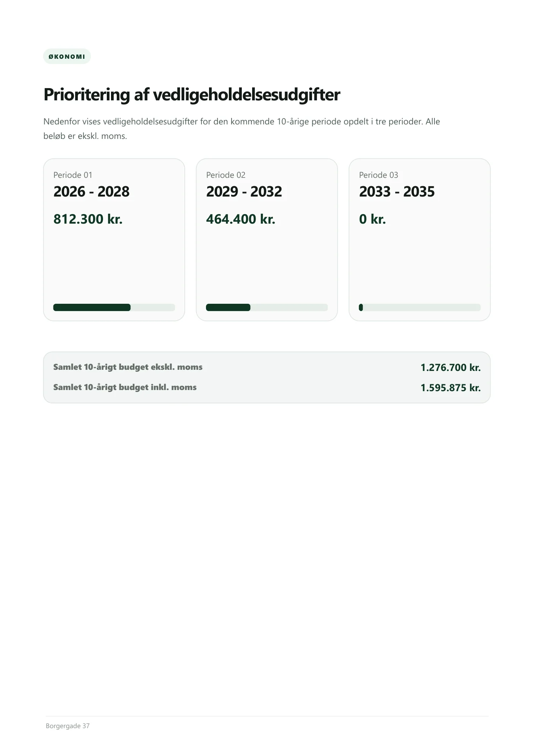Click the ØKONOMI badge label
Viewport: 534px width, 756px height.
(x=67, y=56)
